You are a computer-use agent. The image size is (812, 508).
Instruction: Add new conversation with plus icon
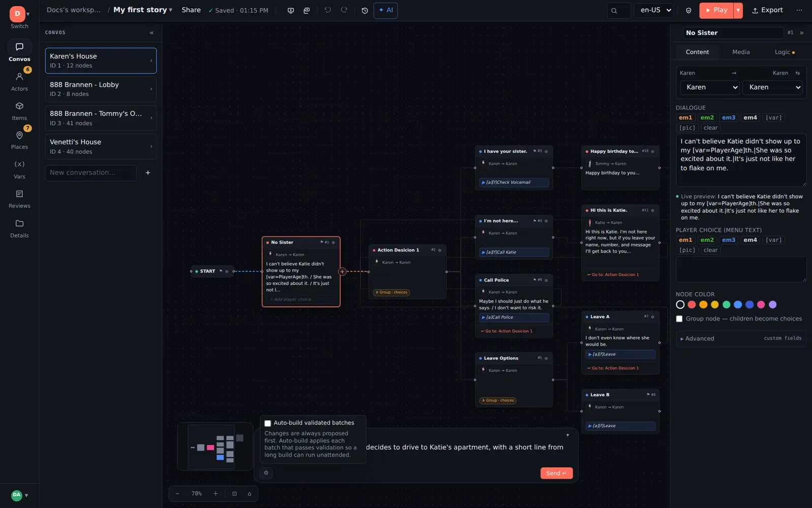coord(148,173)
